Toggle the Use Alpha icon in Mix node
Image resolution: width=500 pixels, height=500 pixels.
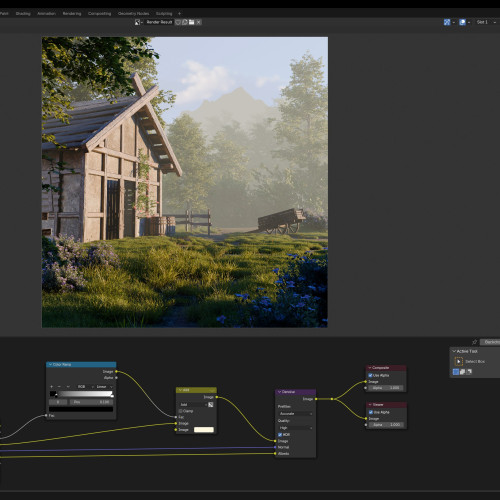pos(211,405)
